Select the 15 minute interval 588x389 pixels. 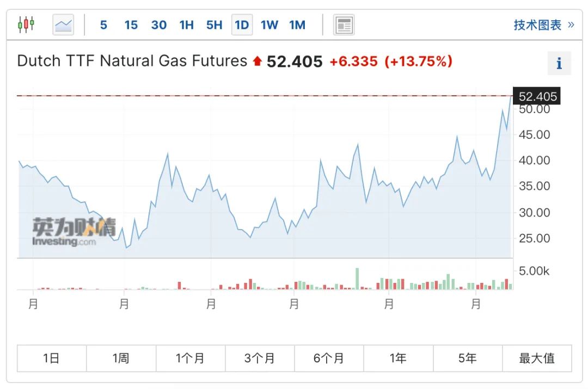coord(131,24)
